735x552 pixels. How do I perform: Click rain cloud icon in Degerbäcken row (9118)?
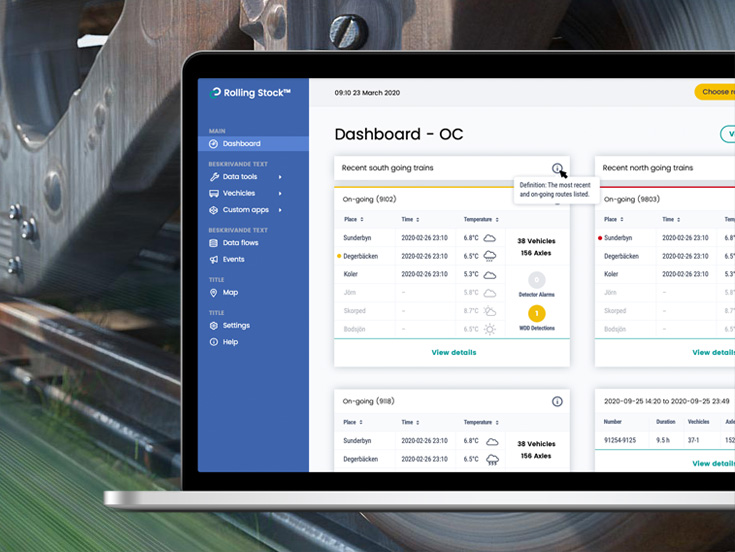click(492, 459)
